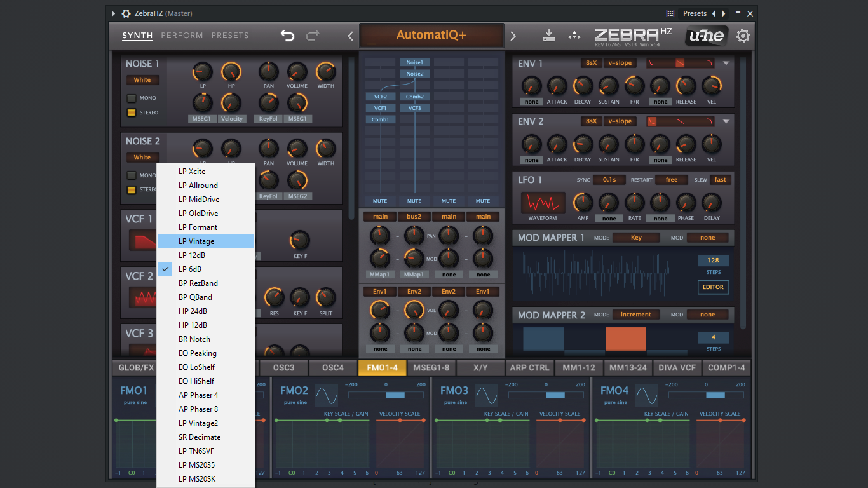Mute the third grid lane
Image resolution: width=868 pixels, height=488 pixels.
[x=449, y=201]
